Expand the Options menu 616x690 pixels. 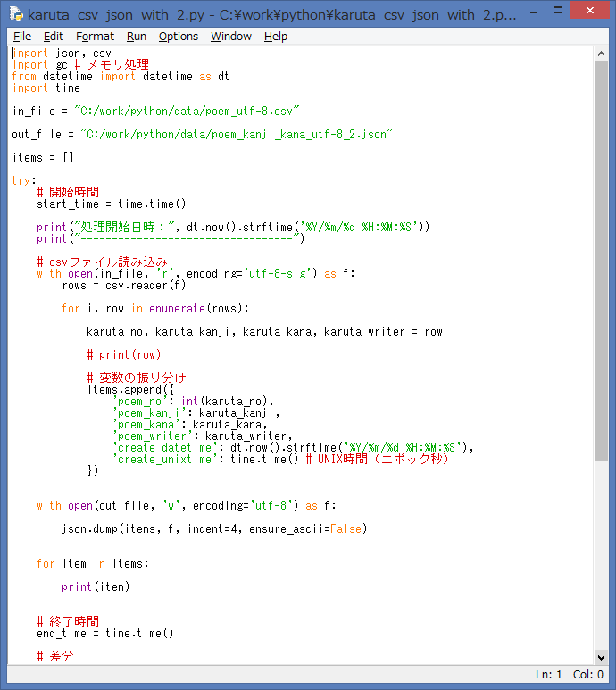click(179, 37)
